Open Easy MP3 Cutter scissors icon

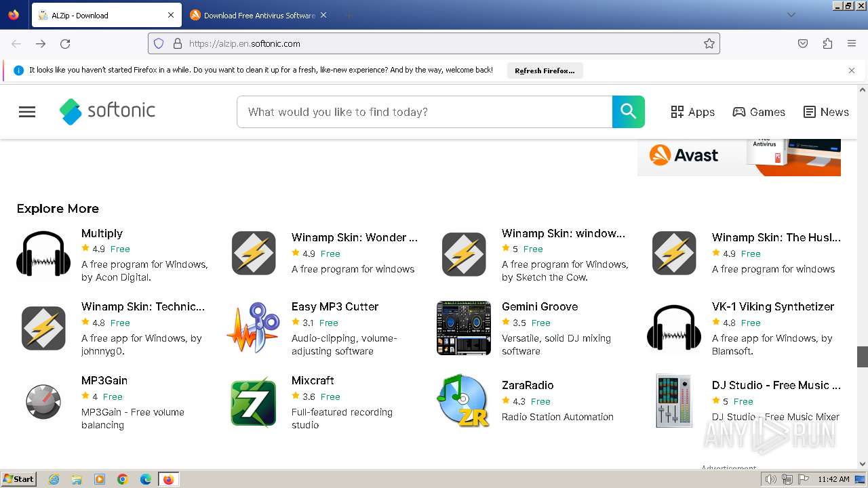[x=254, y=328]
